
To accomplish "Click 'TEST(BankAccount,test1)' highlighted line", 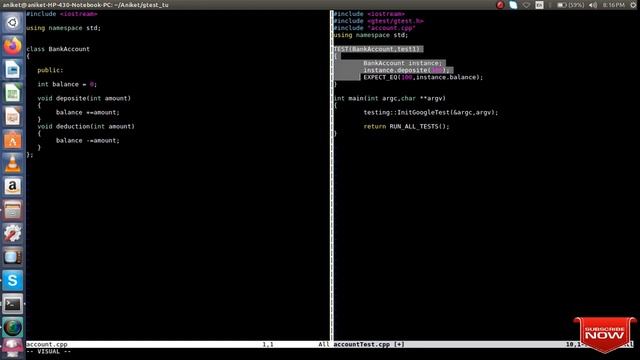I will click(377, 49).
